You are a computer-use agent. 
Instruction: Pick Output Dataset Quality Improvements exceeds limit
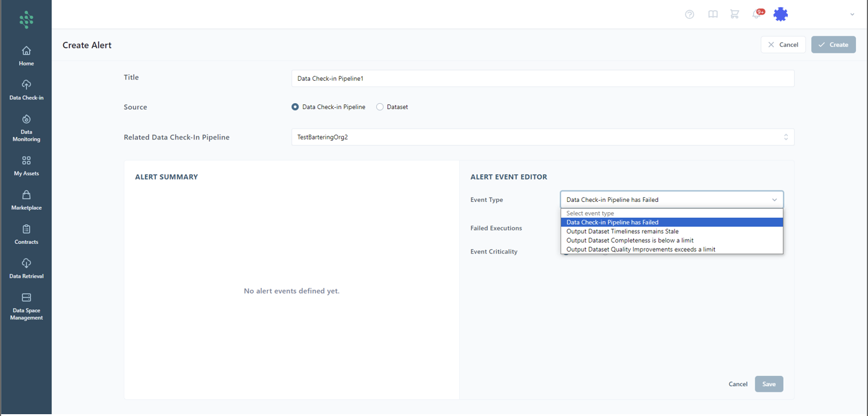[x=641, y=249]
